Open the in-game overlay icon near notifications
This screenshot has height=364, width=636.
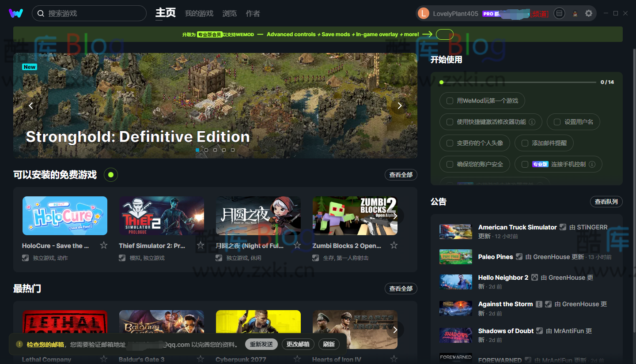(559, 13)
